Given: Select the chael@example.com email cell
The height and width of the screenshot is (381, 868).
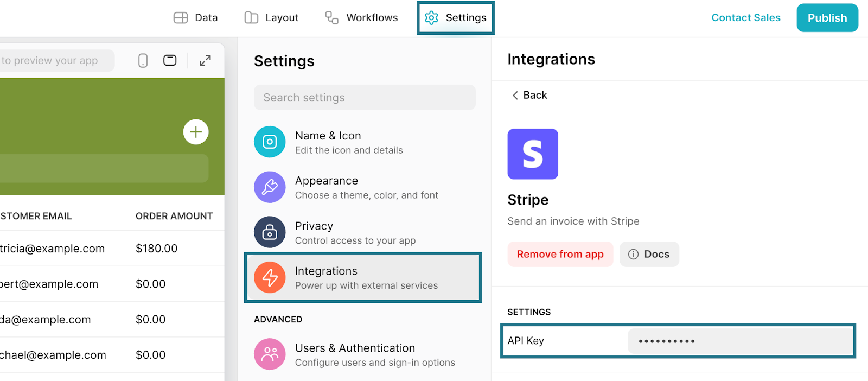Looking at the screenshot, I should click(x=53, y=355).
